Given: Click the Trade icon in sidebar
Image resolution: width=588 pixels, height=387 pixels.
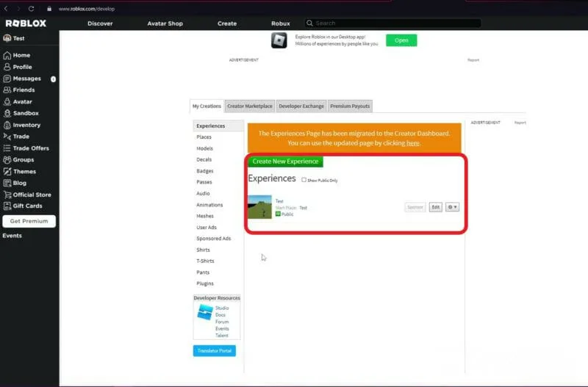Looking at the screenshot, I should coord(7,137).
